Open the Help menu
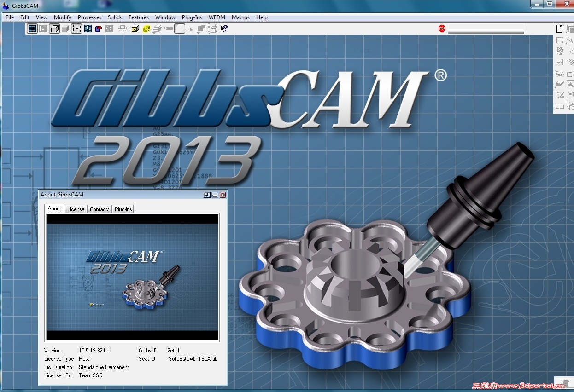574x392 pixels. (x=262, y=17)
